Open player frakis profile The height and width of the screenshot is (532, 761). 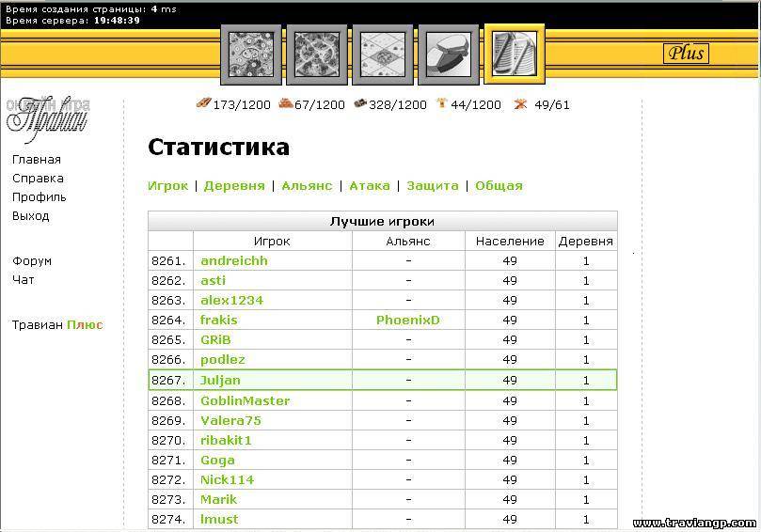[219, 321]
